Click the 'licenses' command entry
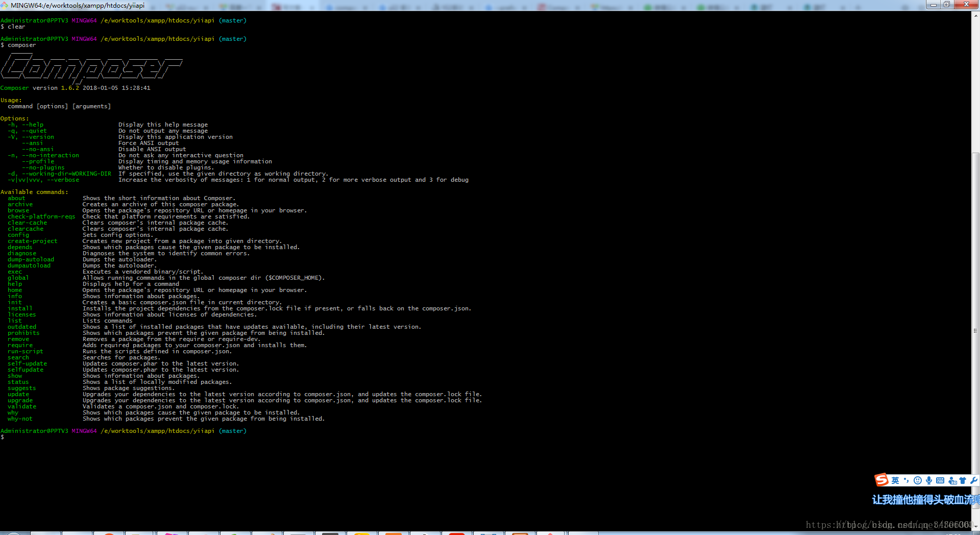Screen dimensions: 980x535 click(22, 314)
